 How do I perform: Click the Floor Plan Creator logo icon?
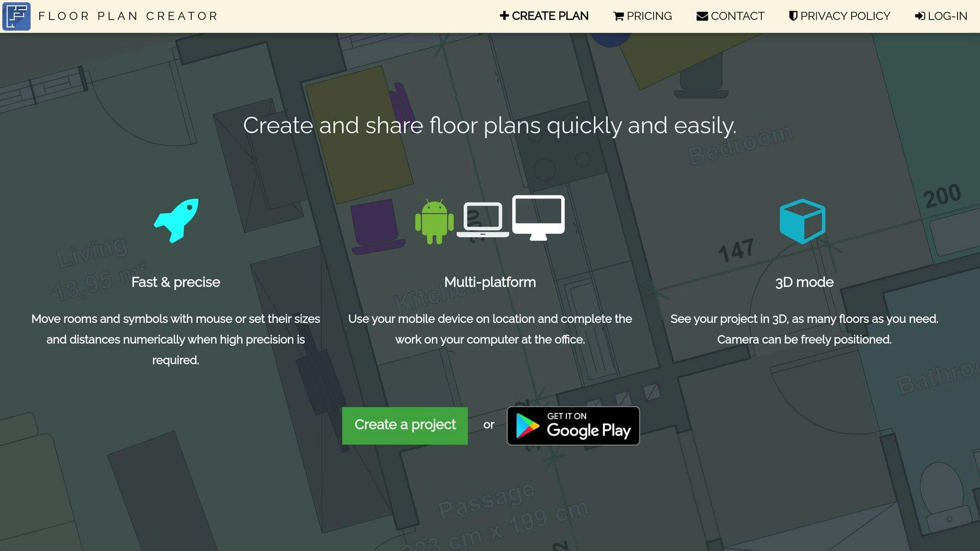tap(17, 16)
